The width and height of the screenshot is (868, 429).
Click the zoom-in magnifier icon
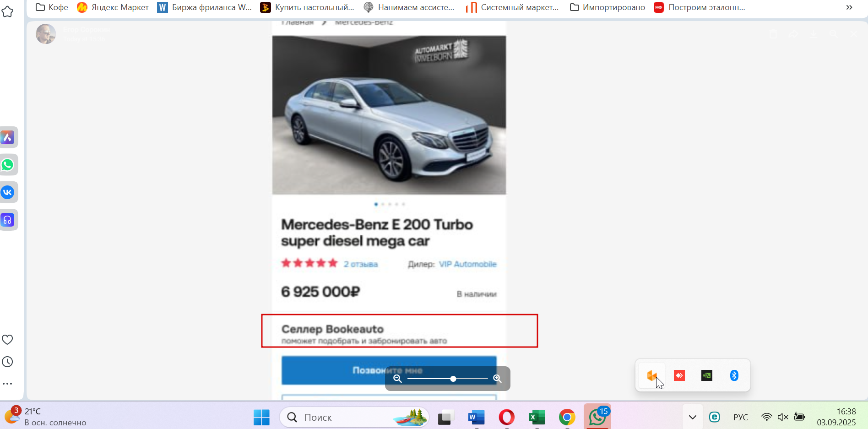point(497,379)
